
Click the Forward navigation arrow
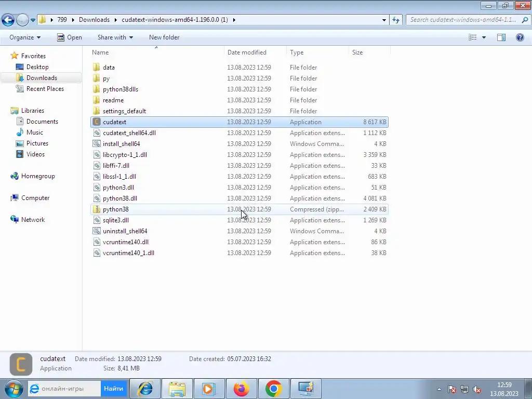click(22, 20)
